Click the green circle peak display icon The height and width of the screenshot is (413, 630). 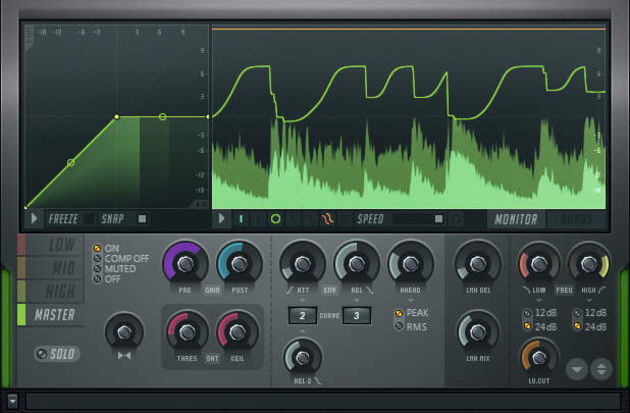tap(276, 219)
